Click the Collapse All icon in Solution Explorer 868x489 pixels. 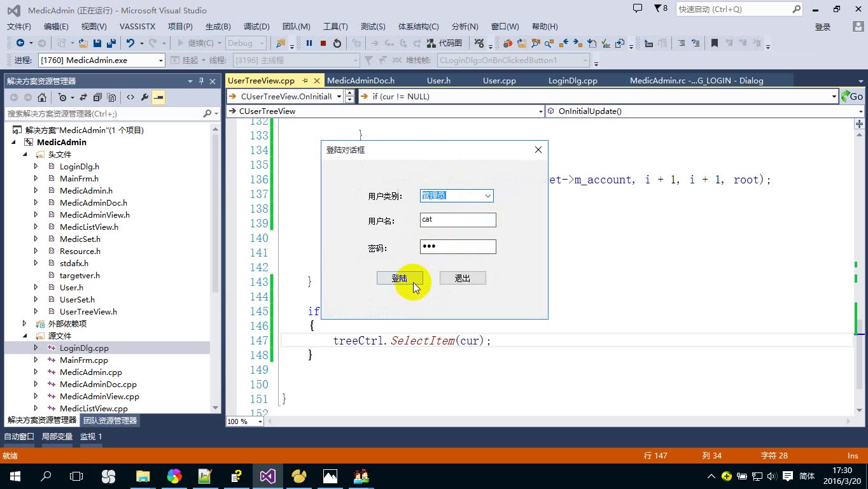(x=97, y=97)
